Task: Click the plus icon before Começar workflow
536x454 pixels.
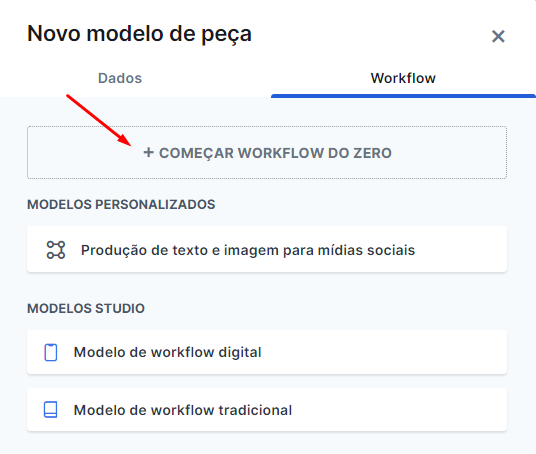Action: 148,152
